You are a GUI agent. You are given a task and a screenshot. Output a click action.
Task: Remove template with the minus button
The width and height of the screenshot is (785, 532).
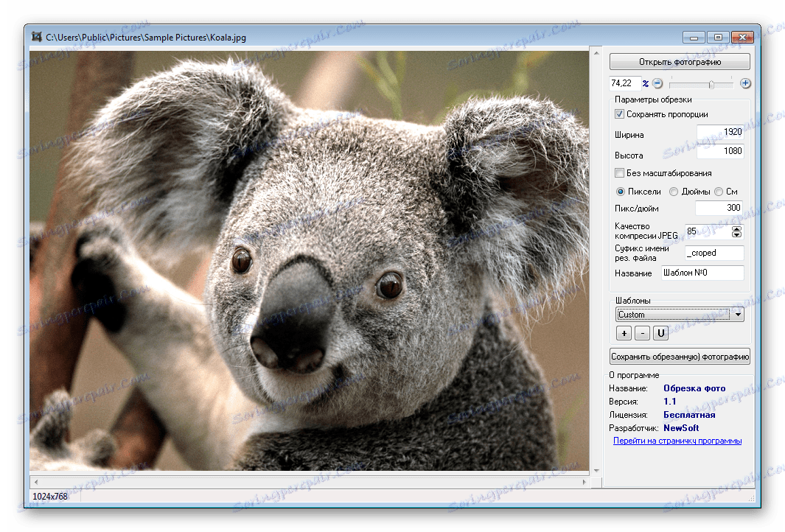tap(642, 334)
